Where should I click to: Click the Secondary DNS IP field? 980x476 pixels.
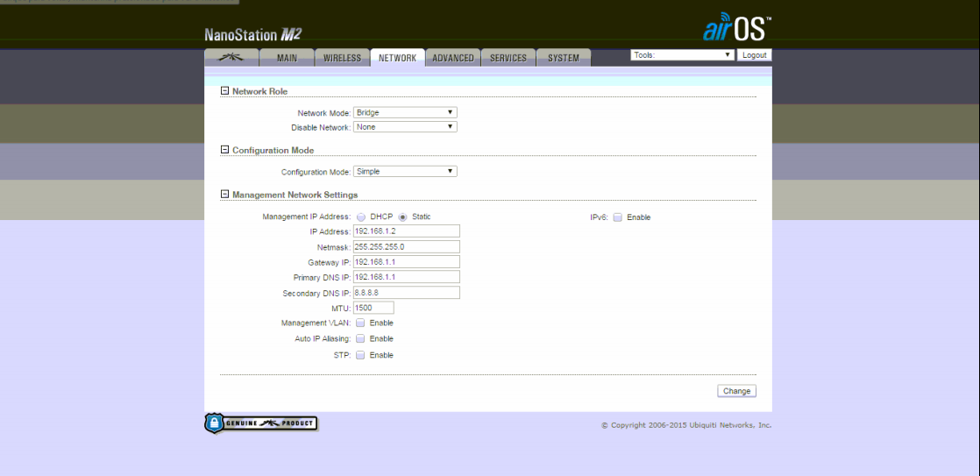406,292
